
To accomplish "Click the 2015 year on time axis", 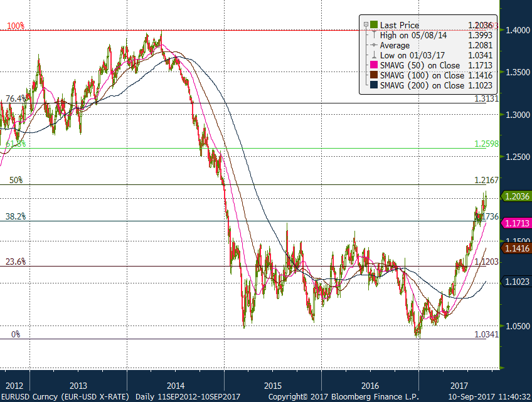I will click(x=273, y=385).
